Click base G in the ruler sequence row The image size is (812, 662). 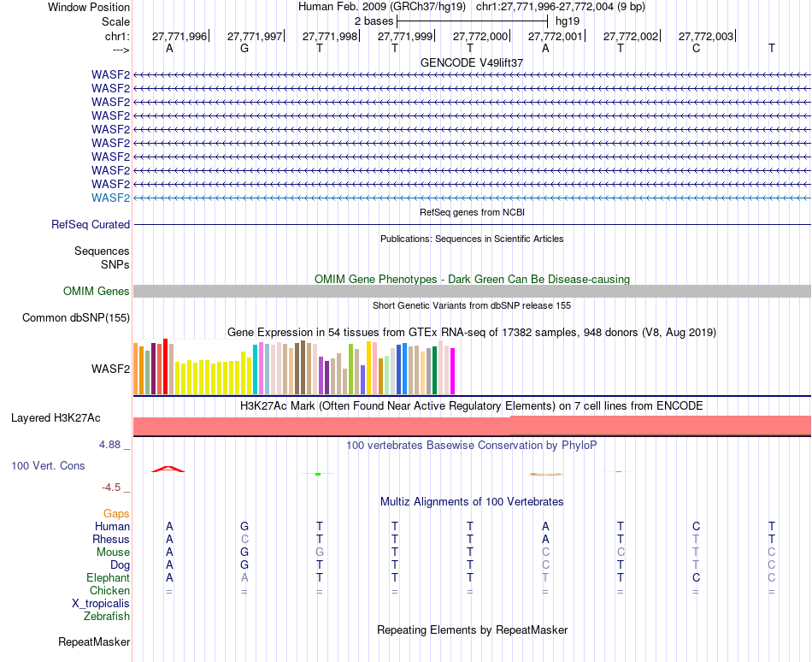click(x=244, y=48)
